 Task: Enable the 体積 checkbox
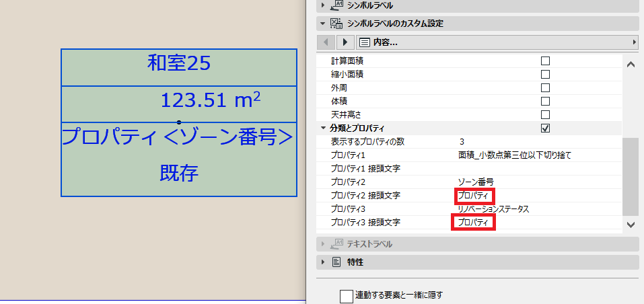coord(546,101)
